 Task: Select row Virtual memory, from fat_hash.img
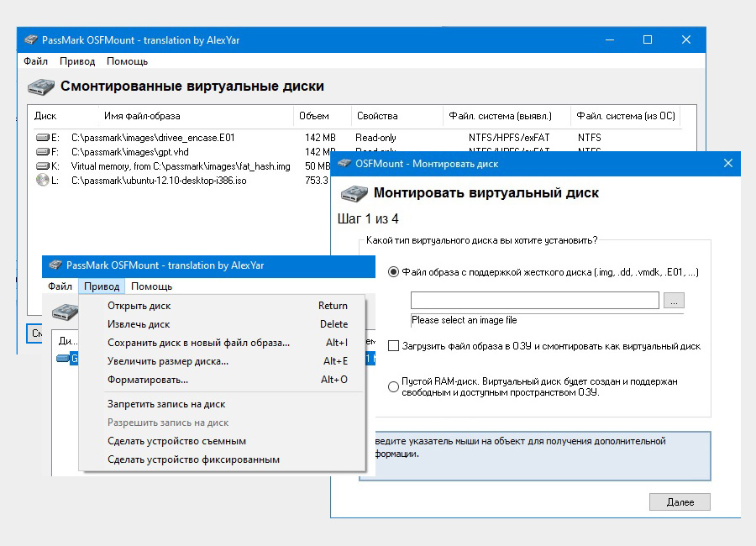pyautogui.click(x=181, y=166)
